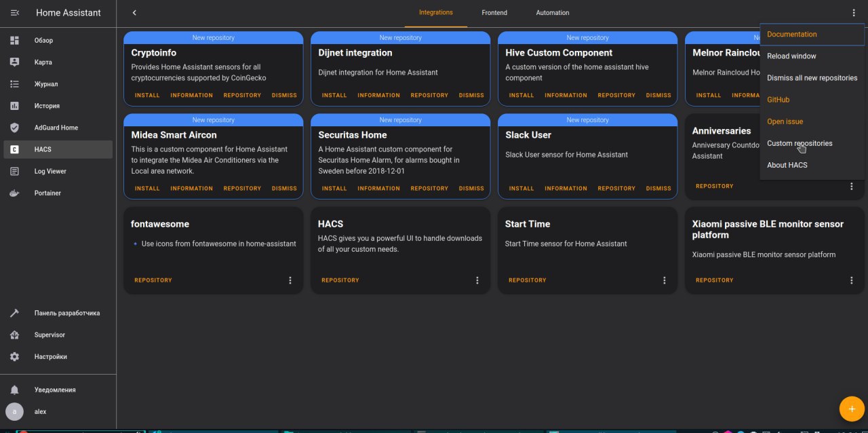Click the Home Assistant sidebar title

[68, 13]
